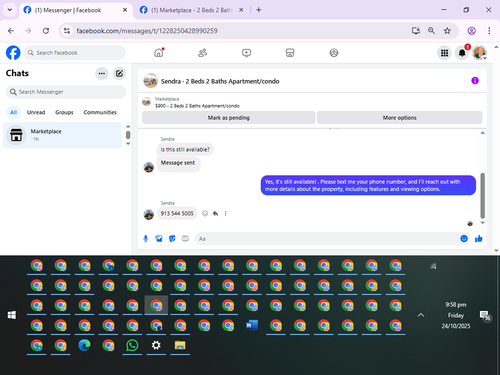The width and height of the screenshot is (500, 375).
Task: Open Windows Start menu
Action: (x=12, y=315)
